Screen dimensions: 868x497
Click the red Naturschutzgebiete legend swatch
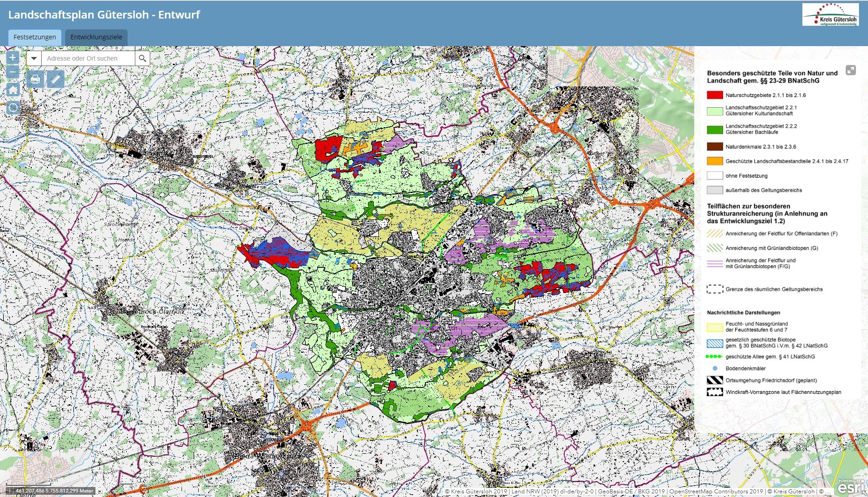(x=715, y=95)
